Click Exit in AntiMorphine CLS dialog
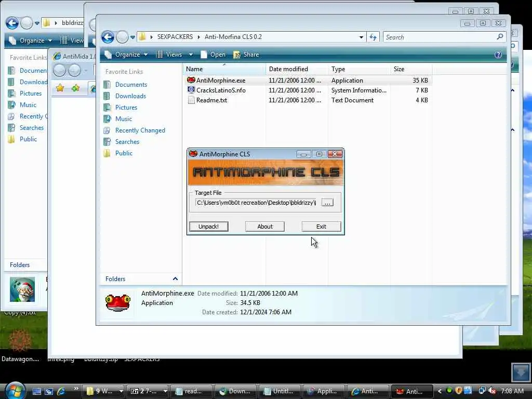This screenshot has width=532, height=399. 321,227
